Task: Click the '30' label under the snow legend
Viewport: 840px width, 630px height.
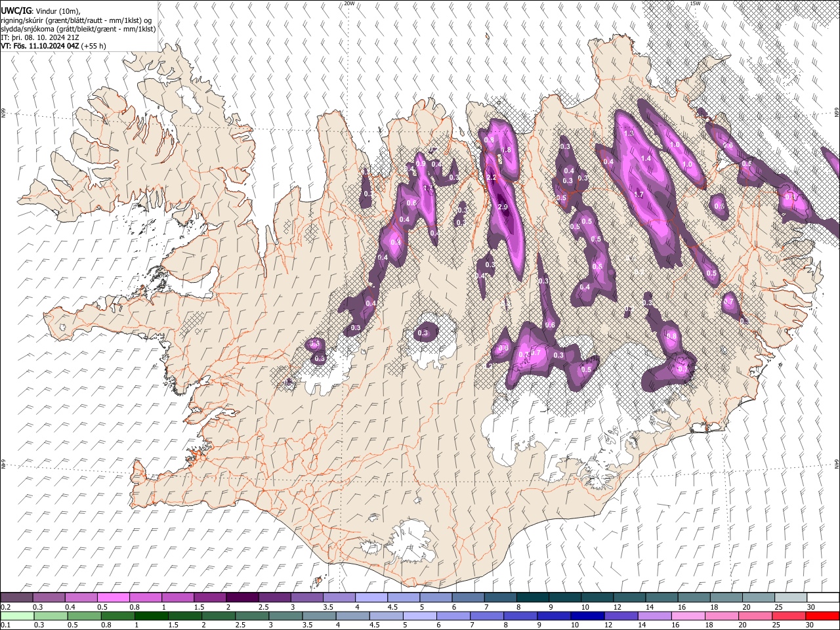Action: coord(810,607)
